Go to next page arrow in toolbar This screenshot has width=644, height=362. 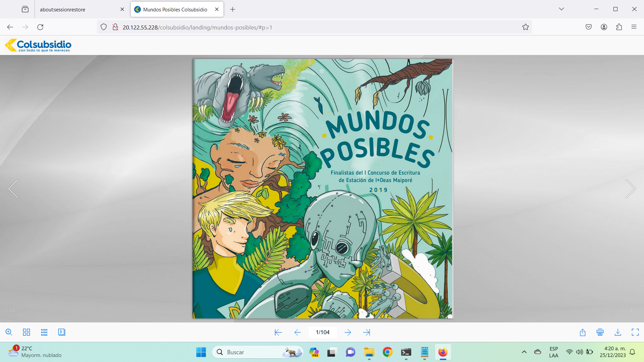pyautogui.click(x=348, y=332)
